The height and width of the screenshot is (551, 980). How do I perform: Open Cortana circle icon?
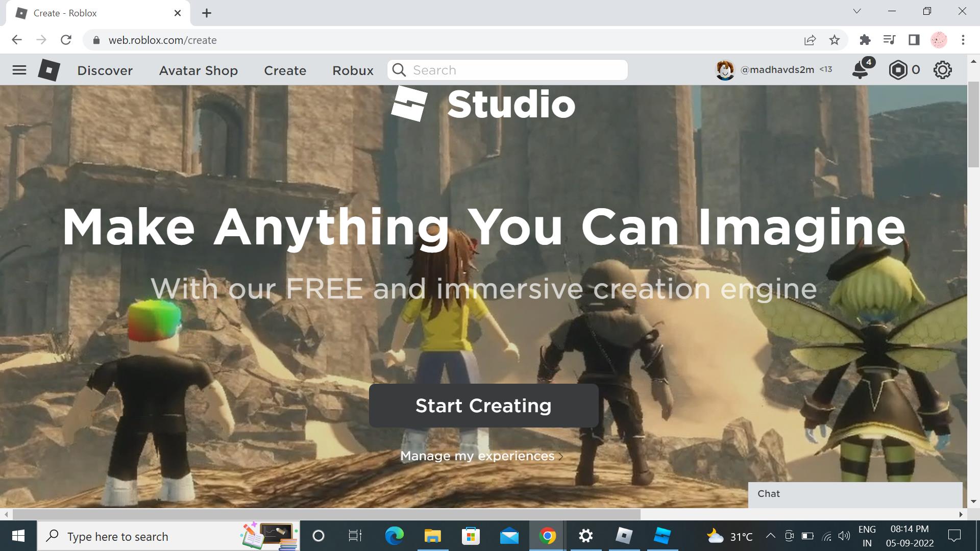coord(318,536)
